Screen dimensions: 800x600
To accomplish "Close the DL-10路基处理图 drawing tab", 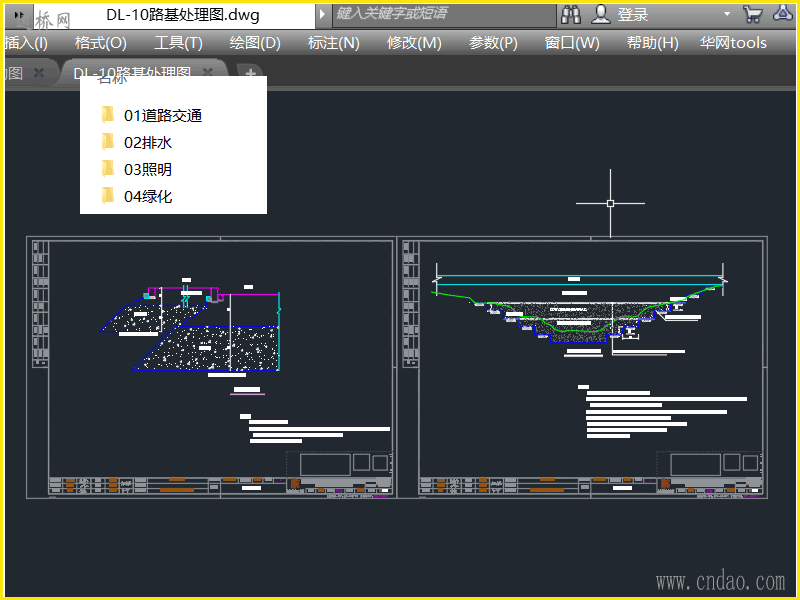I will click(208, 72).
